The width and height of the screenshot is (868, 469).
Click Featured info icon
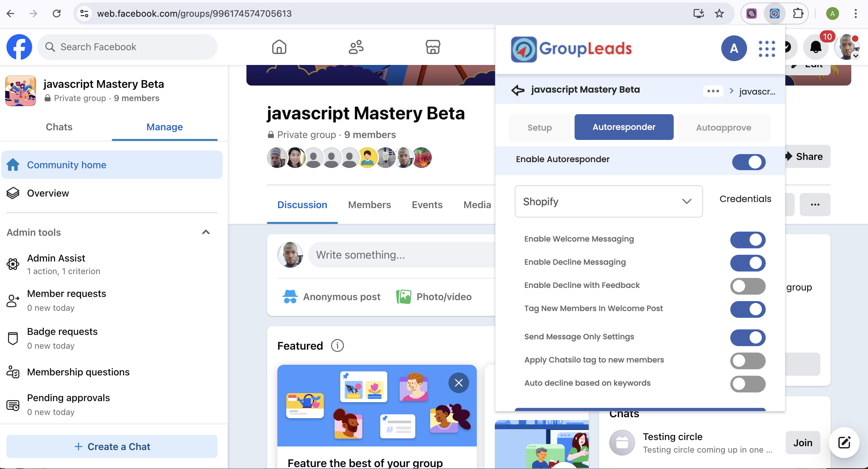click(337, 346)
